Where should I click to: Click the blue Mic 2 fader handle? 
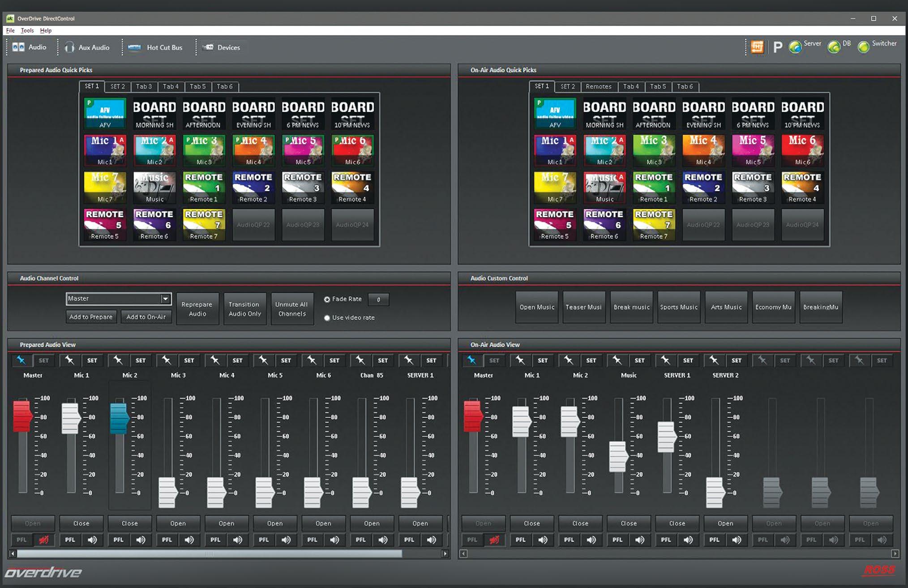pyautogui.click(x=119, y=418)
